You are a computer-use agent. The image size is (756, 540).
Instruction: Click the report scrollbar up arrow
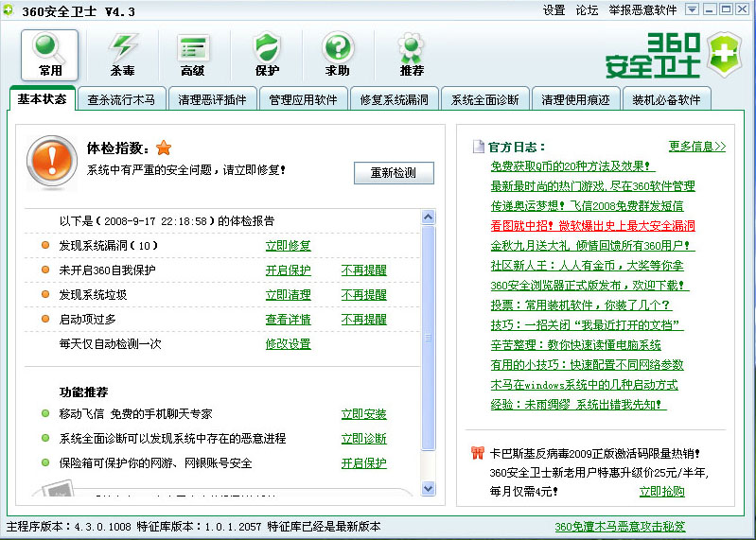tap(428, 218)
